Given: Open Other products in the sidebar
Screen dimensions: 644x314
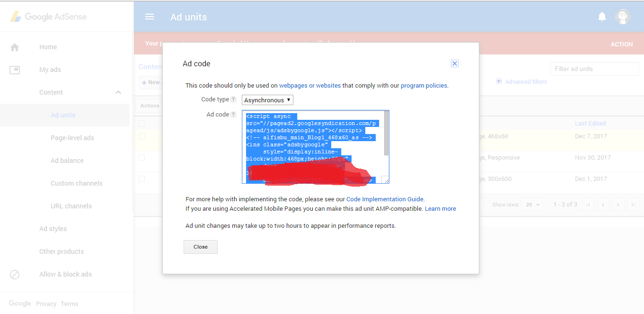Looking at the screenshot, I should click(x=62, y=251).
